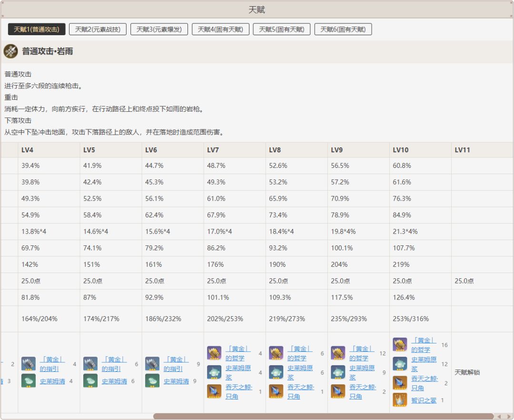Open 吞天之鲸·只角 link in LV9 column
Viewport: 514px width, 420px height.
(363, 391)
